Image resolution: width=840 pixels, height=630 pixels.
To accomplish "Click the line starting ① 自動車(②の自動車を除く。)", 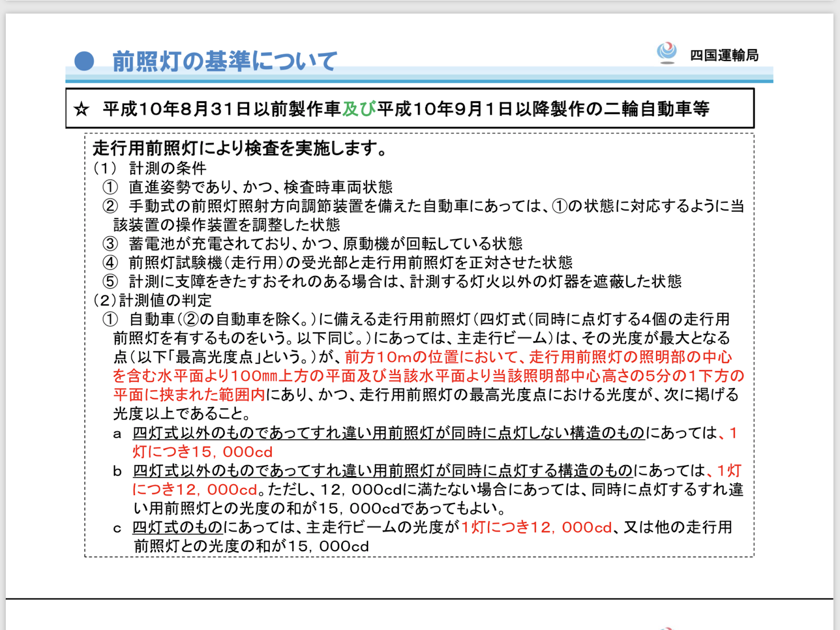I will click(416, 319).
